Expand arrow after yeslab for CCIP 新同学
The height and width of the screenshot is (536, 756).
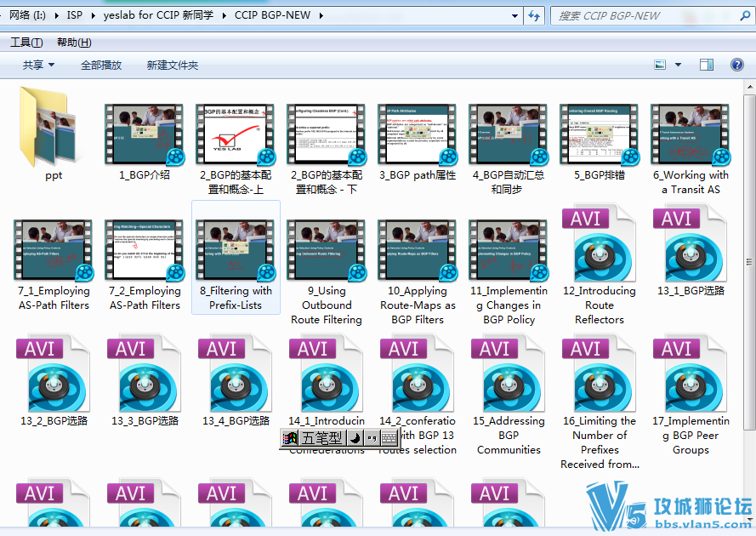(x=225, y=15)
